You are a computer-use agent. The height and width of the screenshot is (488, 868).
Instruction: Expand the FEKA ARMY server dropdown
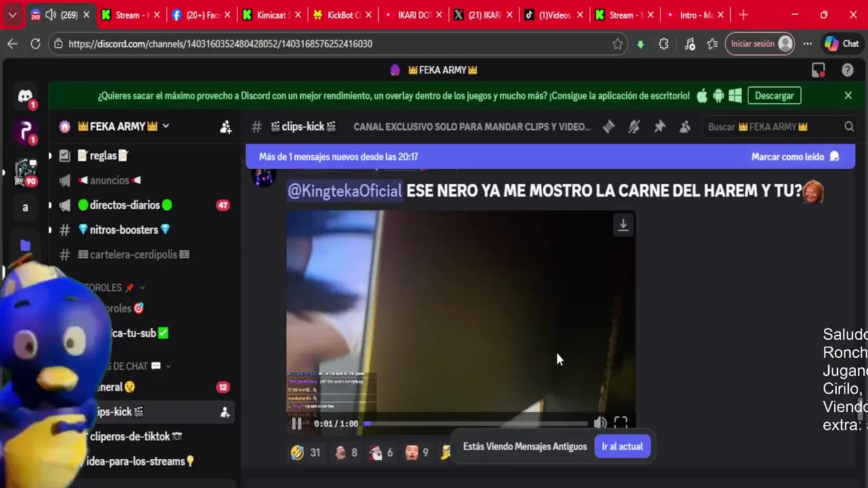[165, 126]
